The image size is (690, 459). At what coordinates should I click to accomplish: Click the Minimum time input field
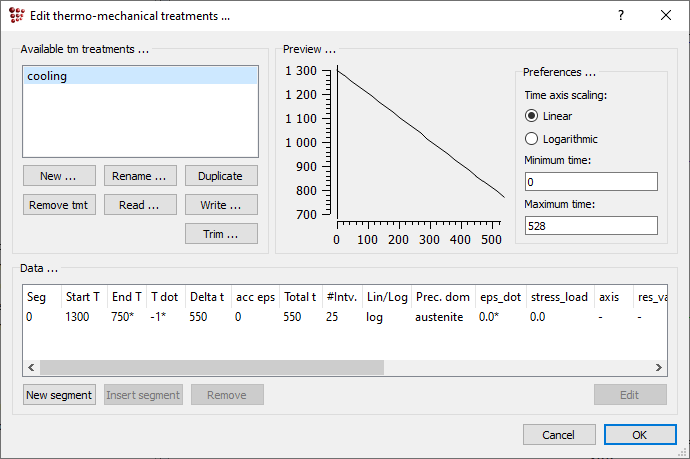point(591,182)
